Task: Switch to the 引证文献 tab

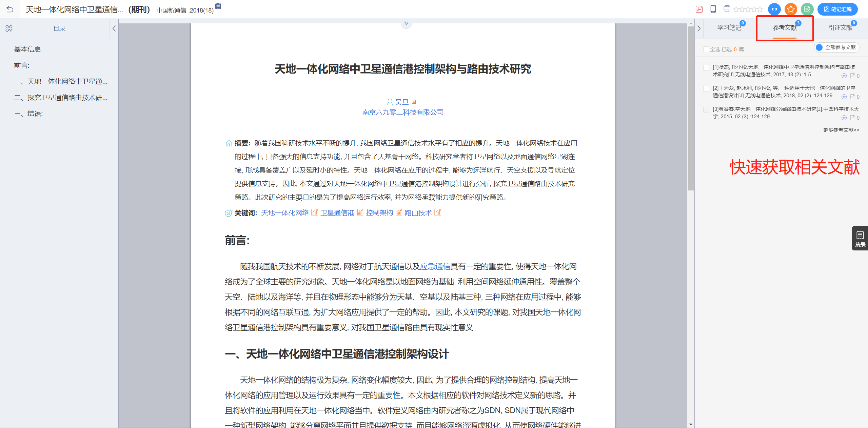Action: (840, 28)
